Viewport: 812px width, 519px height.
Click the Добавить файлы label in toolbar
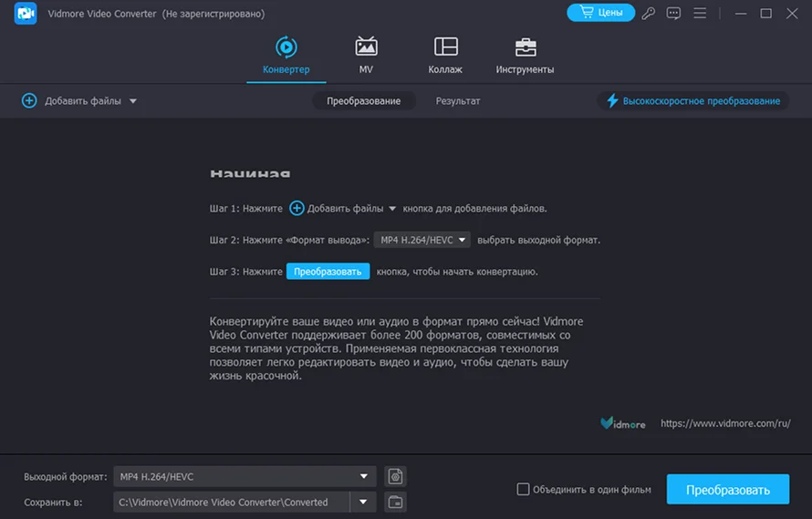point(83,101)
